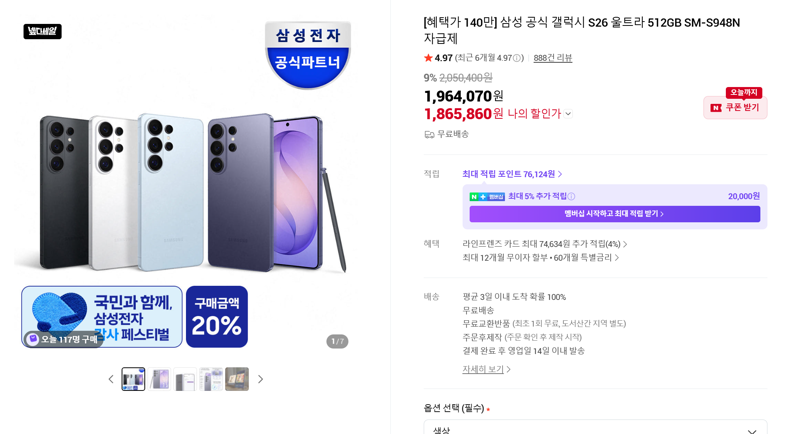Screen dimensions: 800x434
Task: Click 멤버십 시작하고 최대 적립 받기 button
Action: click(x=614, y=214)
